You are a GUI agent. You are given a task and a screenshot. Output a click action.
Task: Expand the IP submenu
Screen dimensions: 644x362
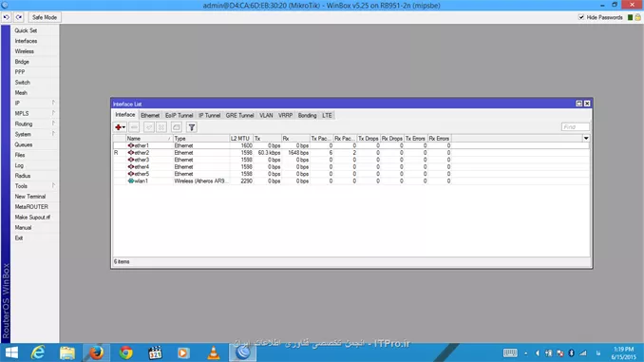click(35, 104)
